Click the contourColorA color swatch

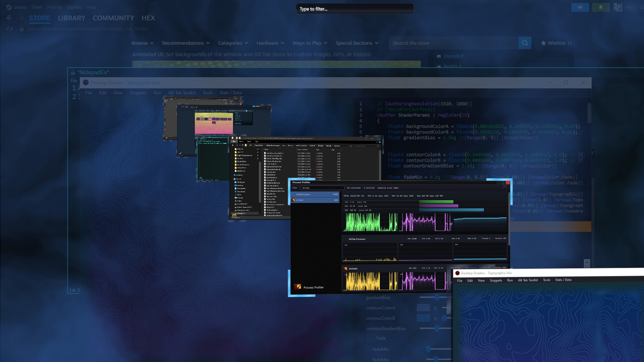(x=423, y=308)
